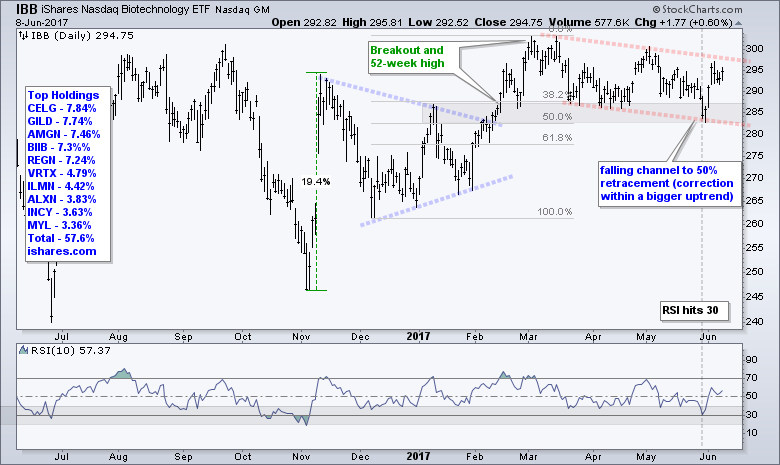Click the 300 price axis label
The image size is (780, 465).
coord(755,49)
